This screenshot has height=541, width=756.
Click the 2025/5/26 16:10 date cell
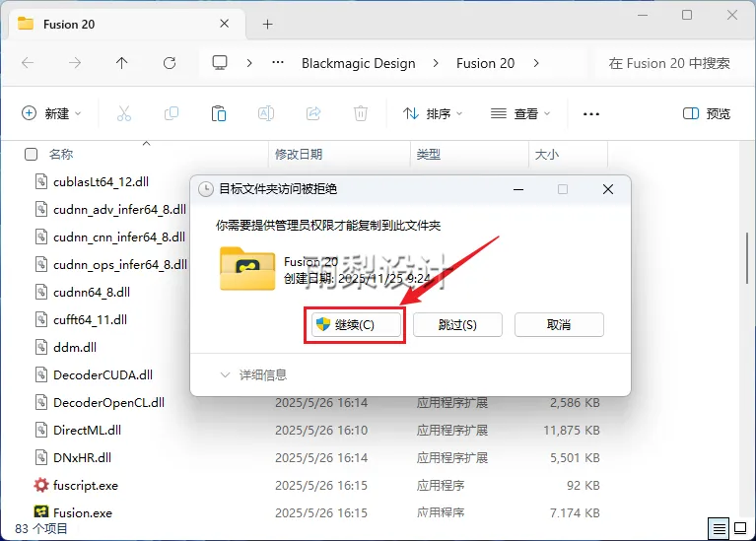tap(321, 430)
